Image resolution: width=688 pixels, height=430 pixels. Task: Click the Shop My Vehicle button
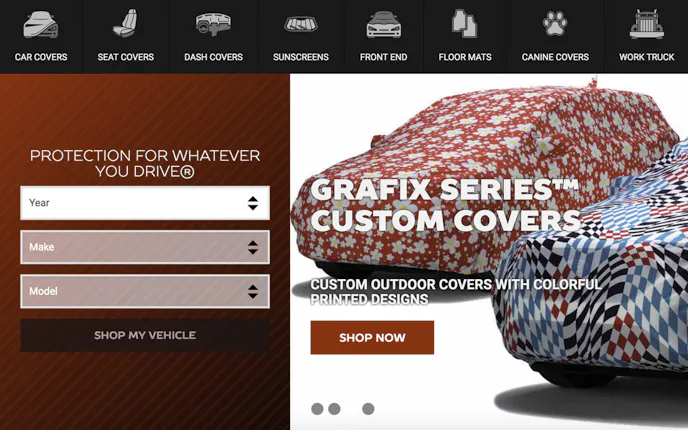click(x=145, y=335)
